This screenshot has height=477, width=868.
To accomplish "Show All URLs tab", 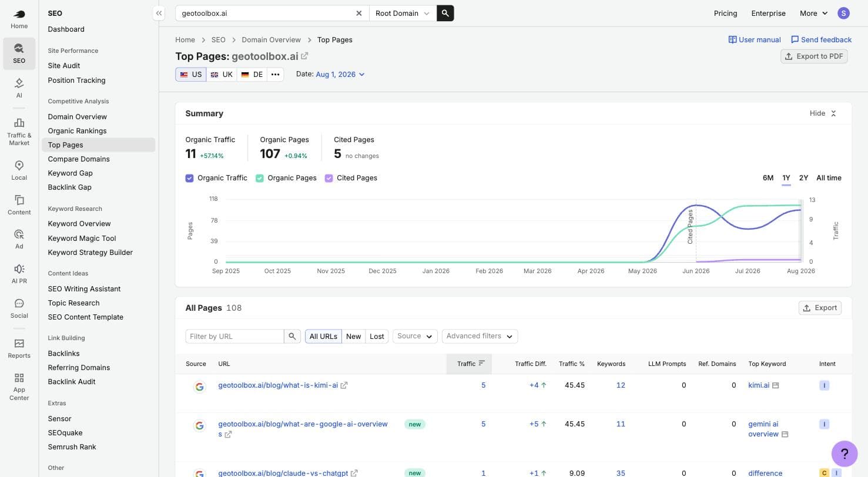I will 323,336.
